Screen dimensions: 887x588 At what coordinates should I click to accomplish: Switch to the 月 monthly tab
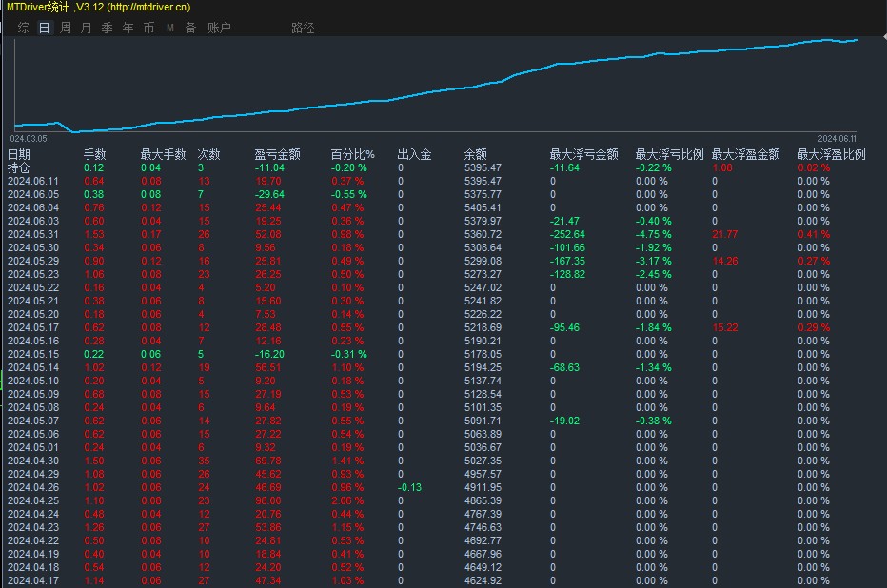pyautogui.click(x=87, y=28)
